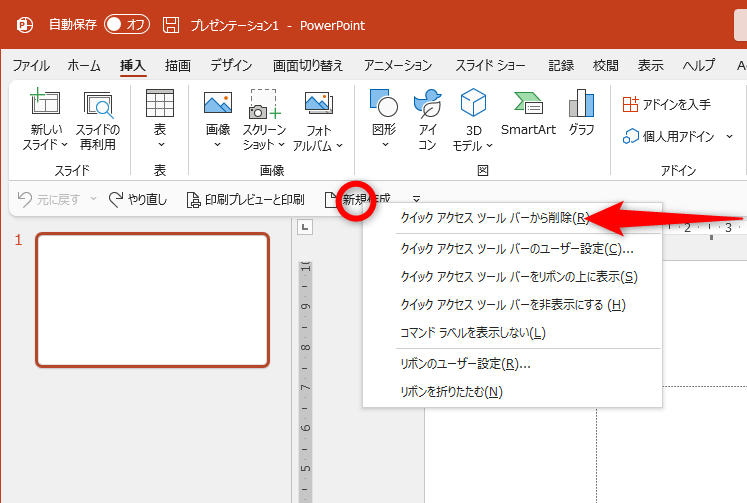
Task: Expand the 新しいスライド dropdown arrow
Action: tap(65, 144)
